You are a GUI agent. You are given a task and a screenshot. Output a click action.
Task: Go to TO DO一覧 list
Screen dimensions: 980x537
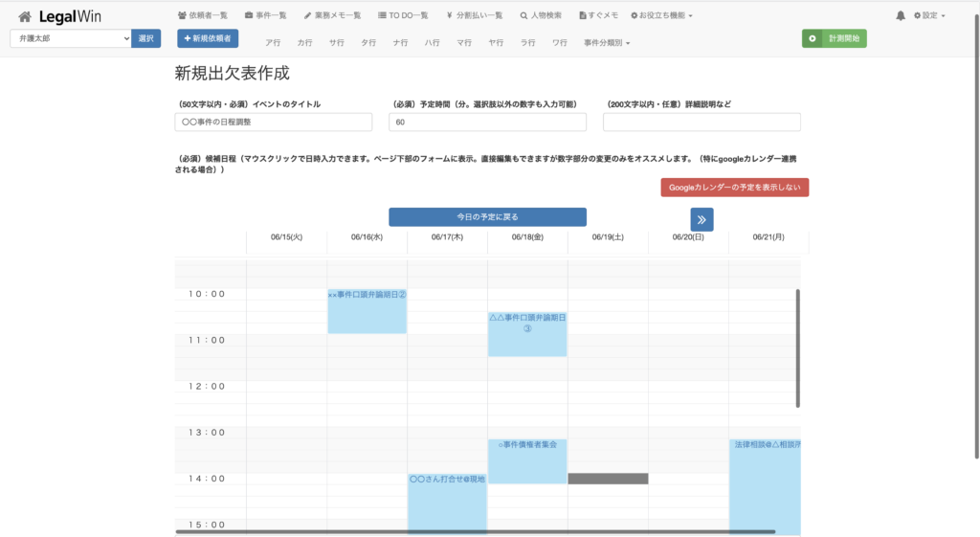pyautogui.click(x=403, y=16)
